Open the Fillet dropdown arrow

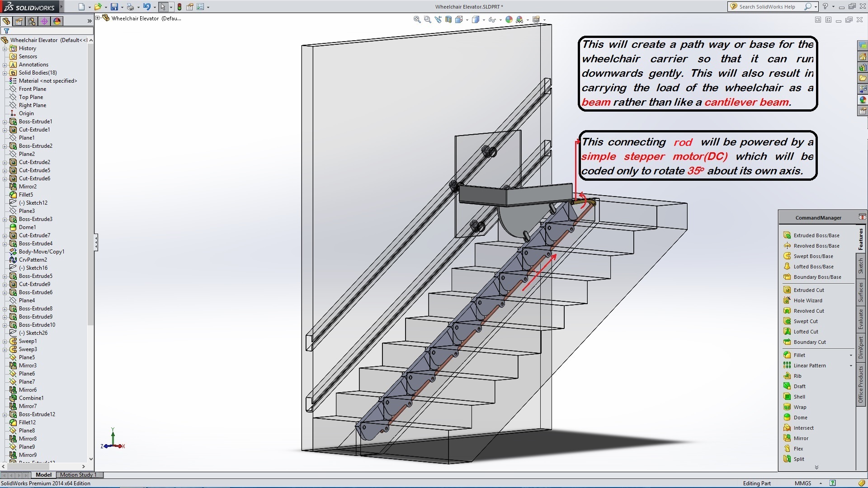(851, 355)
